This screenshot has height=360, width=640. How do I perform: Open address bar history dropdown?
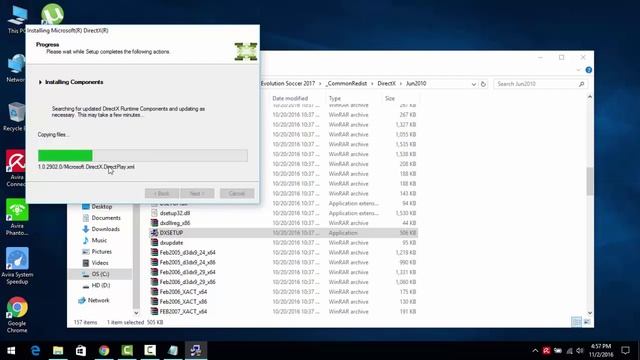(473, 84)
